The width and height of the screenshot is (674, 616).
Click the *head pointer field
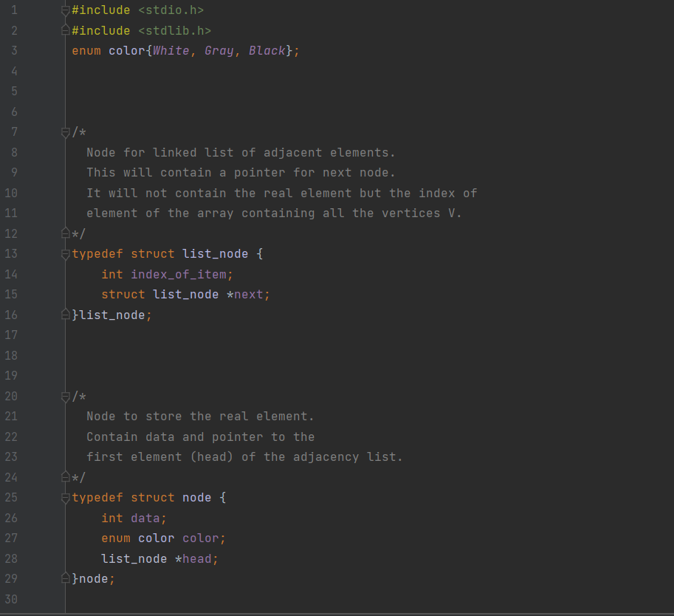(193, 559)
